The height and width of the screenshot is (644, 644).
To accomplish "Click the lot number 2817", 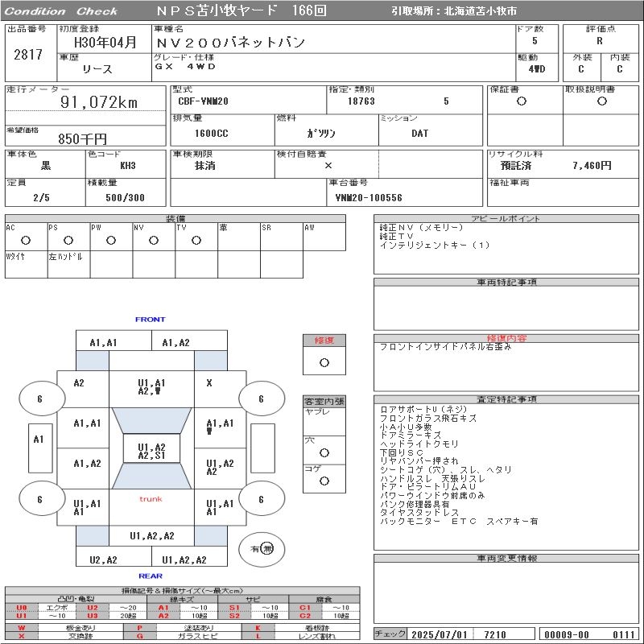I will point(28,54).
